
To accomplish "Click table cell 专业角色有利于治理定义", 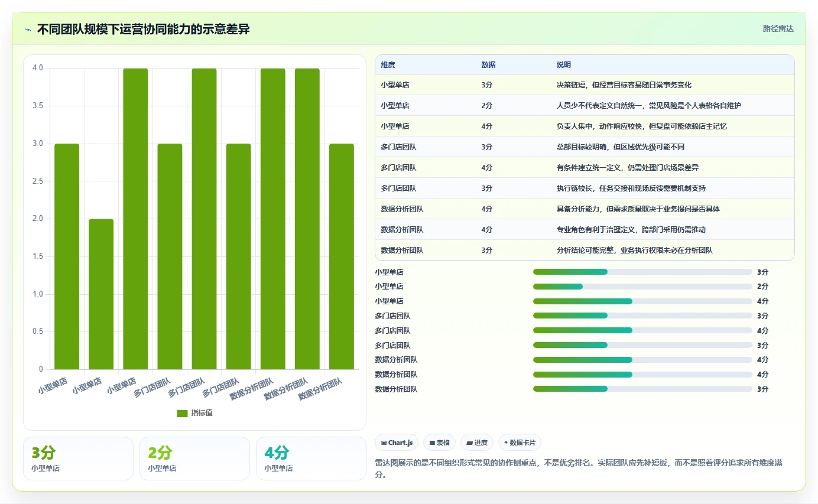I will point(596,230).
